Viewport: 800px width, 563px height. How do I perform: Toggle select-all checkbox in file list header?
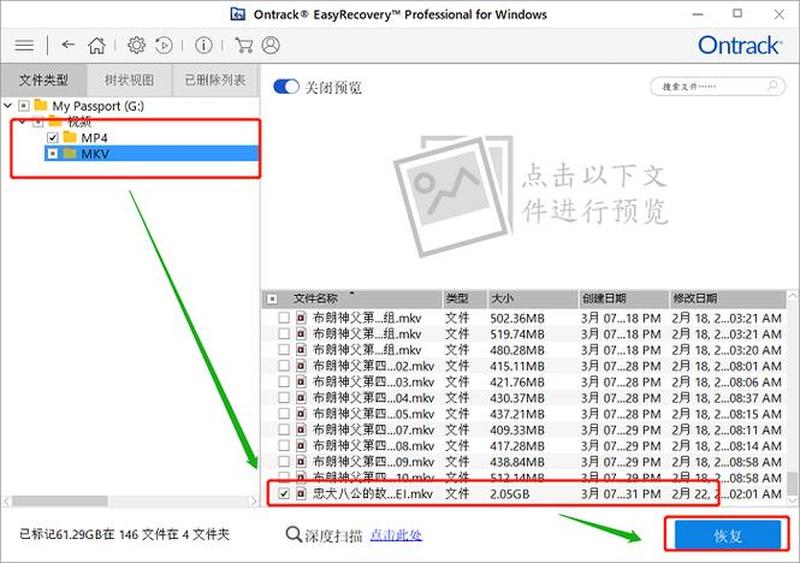(x=272, y=299)
